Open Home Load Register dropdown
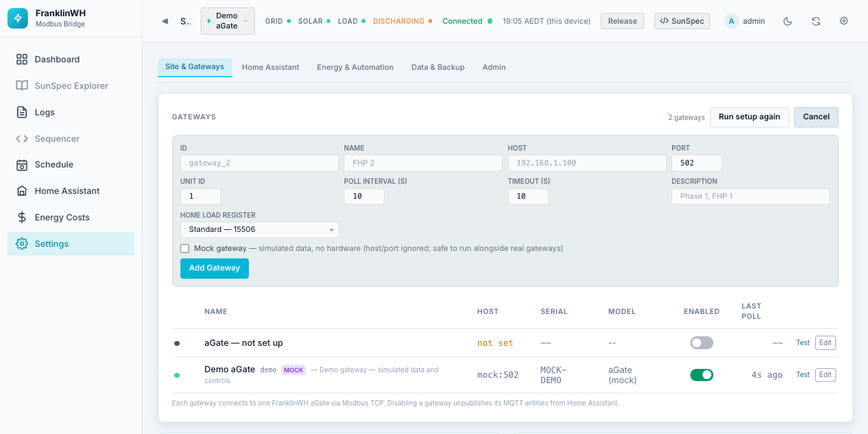 tap(260, 230)
